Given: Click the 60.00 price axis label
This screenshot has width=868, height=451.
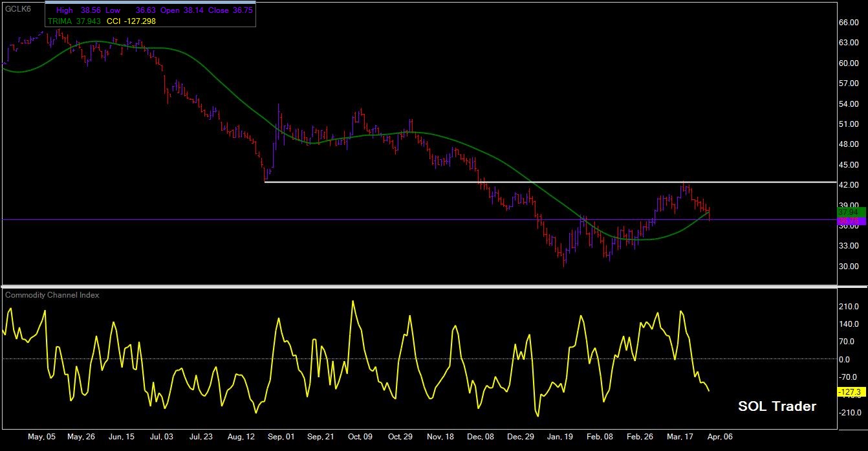Looking at the screenshot, I should [848, 63].
